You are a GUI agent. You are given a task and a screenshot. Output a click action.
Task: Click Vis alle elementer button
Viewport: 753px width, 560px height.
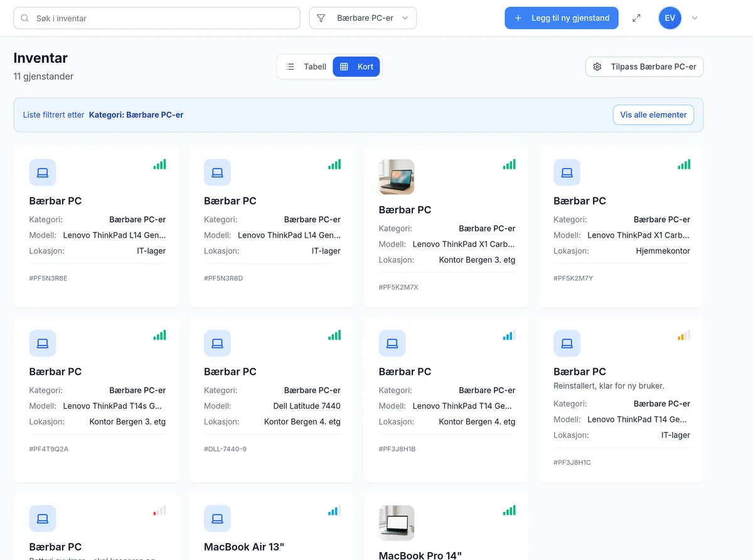tap(653, 115)
